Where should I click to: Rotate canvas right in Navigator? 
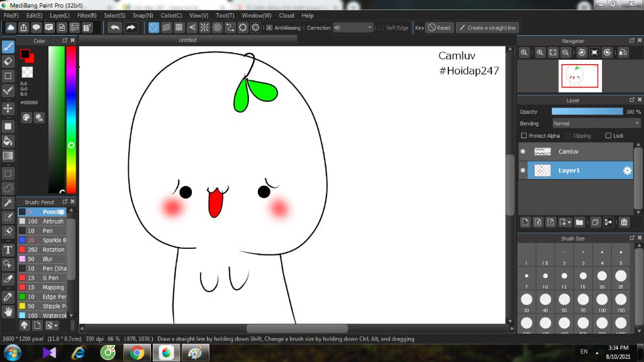point(608,53)
